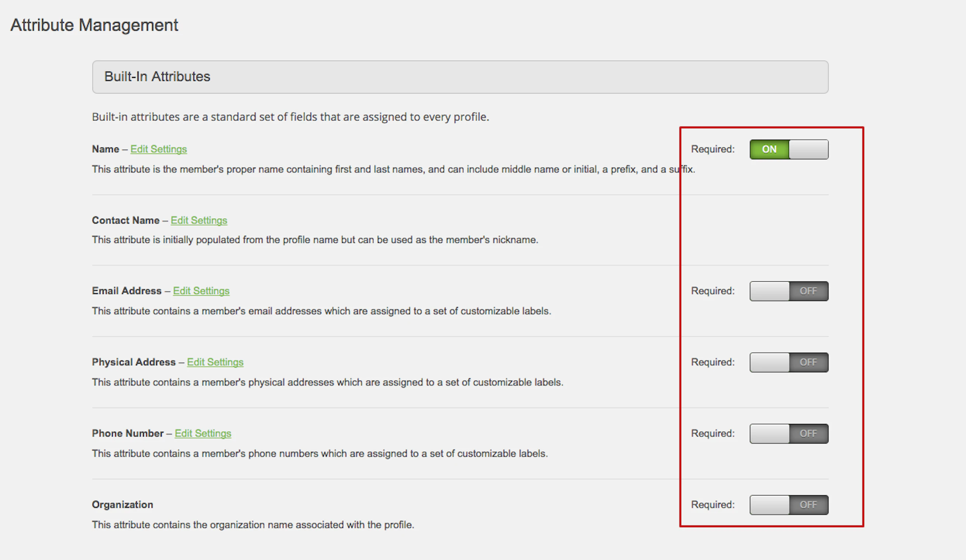Screen dimensions: 966x560
Task: Open Physical Address Edit Settings
Action: pyautogui.click(x=215, y=362)
